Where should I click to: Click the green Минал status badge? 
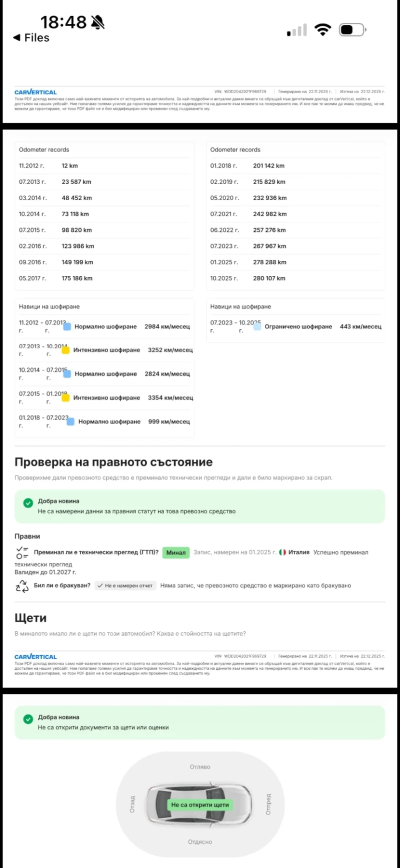tap(176, 553)
